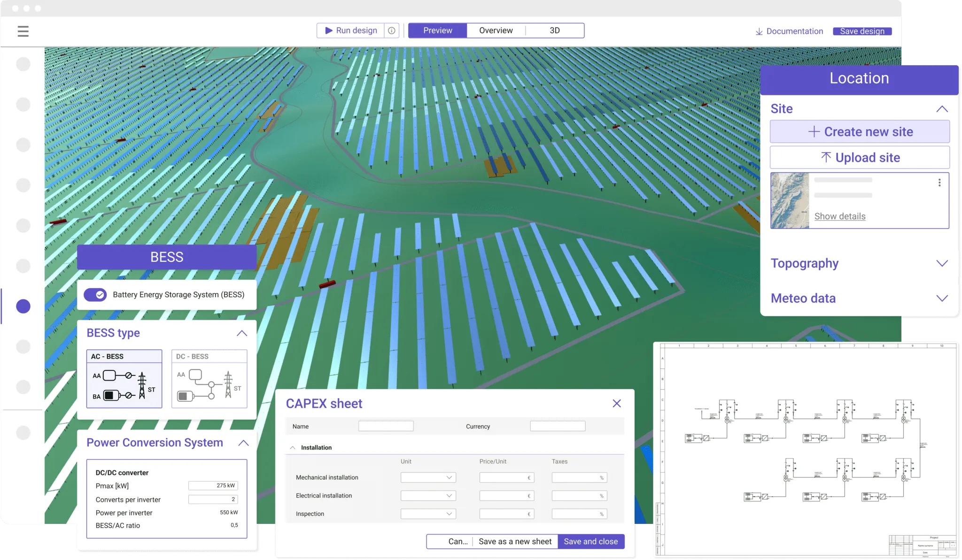Select the DC - BESS type option
962x560 pixels.
click(209, 379)
